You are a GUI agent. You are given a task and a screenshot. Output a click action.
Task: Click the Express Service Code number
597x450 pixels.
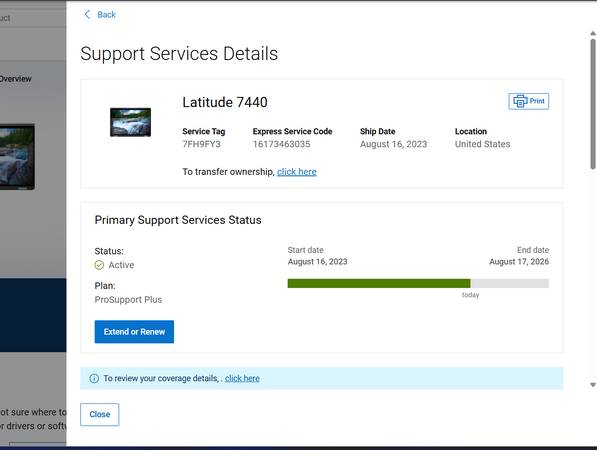click(281, 144)
